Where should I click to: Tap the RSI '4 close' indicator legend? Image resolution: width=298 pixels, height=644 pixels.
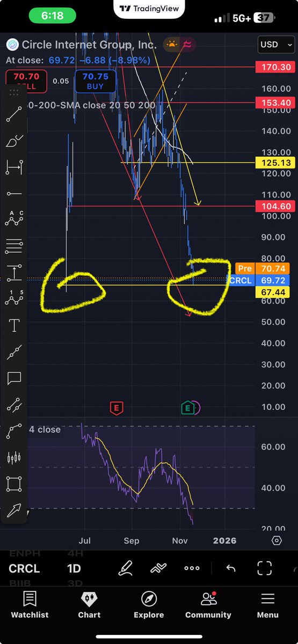(45, 429)
